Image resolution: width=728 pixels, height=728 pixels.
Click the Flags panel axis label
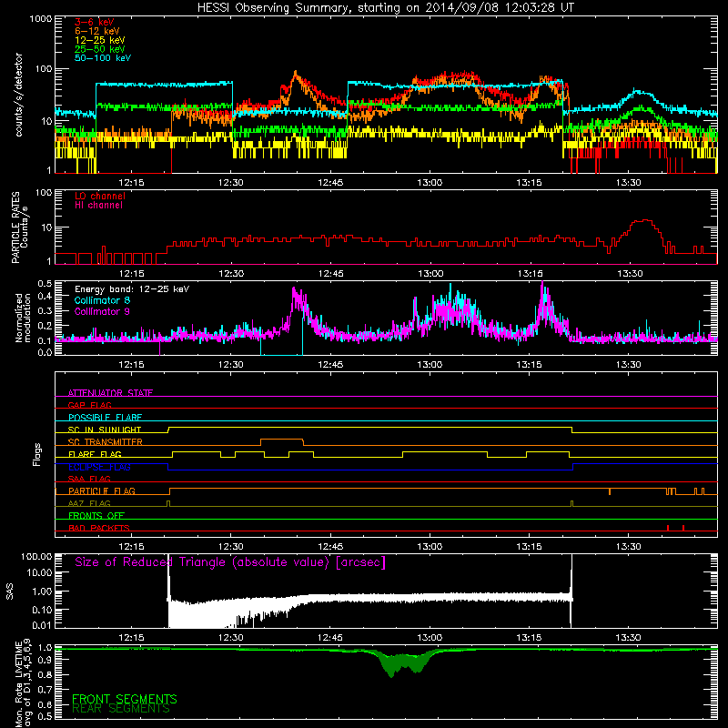coord(36,454)
